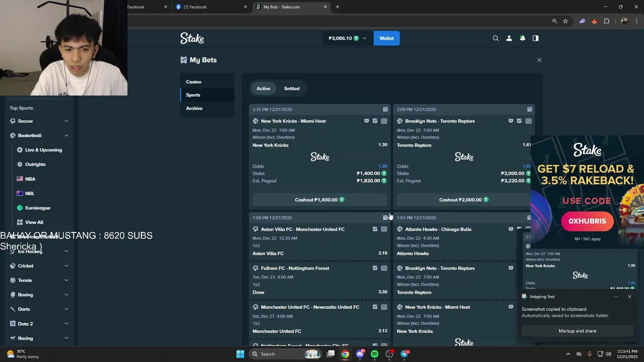
Task: Open live stream icon for Nets - Raptors top bet
Action: (x=511, y=121)
